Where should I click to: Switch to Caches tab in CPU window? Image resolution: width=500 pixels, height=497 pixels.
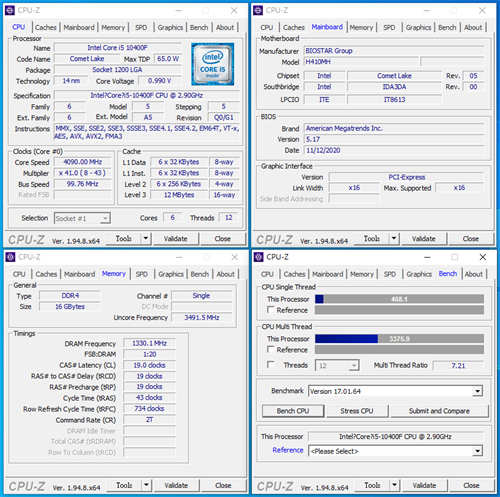coord(46,27)
